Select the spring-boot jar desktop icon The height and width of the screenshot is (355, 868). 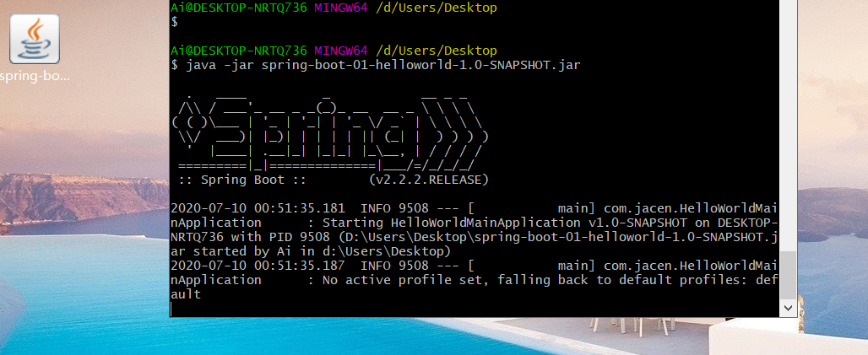click(x=35, y=40)
